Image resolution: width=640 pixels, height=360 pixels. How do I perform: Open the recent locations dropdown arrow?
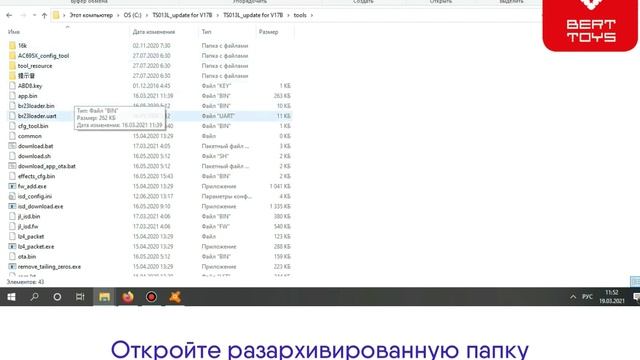pyautogui.click(x=34, y=15)
